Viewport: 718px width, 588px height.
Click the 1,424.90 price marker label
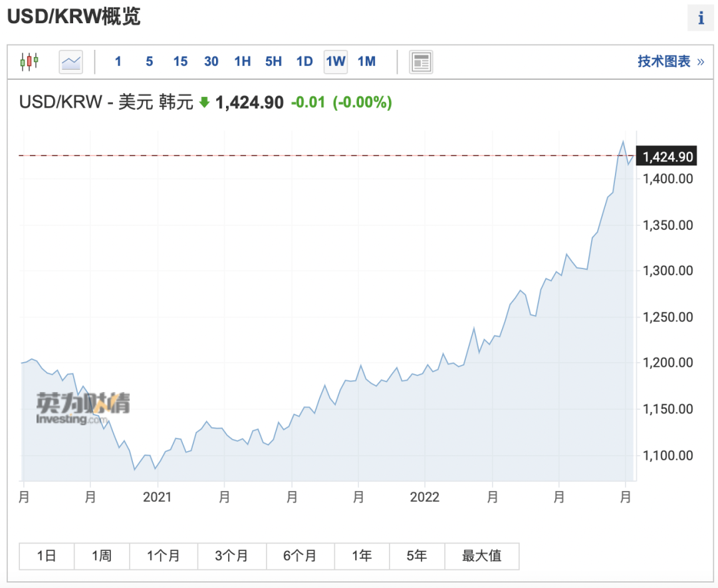667,157
